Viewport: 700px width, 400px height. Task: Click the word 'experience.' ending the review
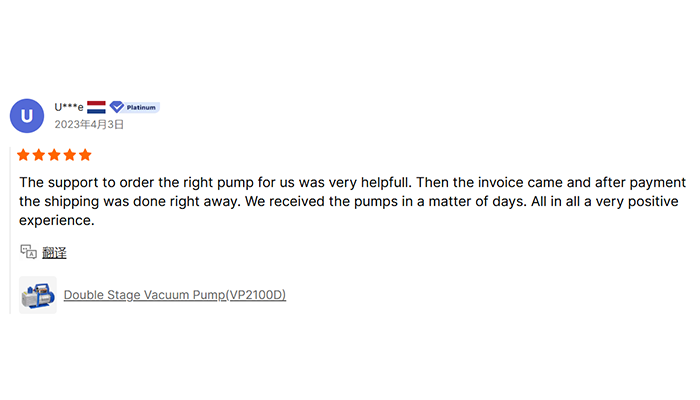57,221
